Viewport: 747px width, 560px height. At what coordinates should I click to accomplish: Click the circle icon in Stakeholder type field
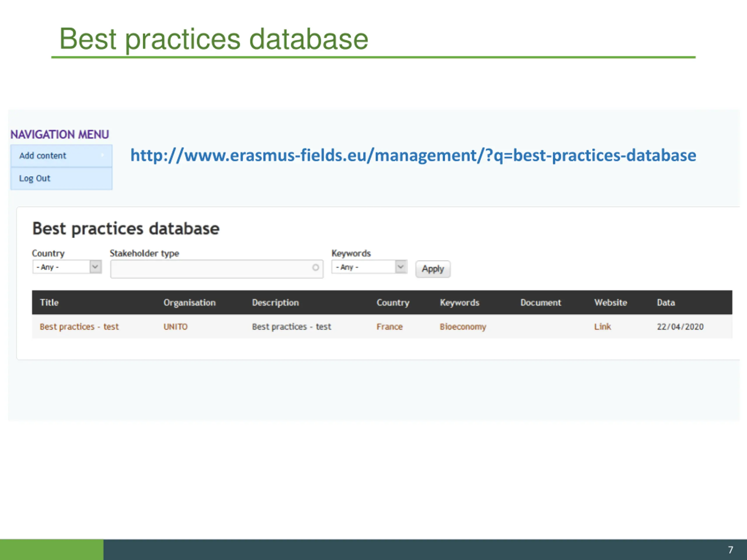(315, 268)
